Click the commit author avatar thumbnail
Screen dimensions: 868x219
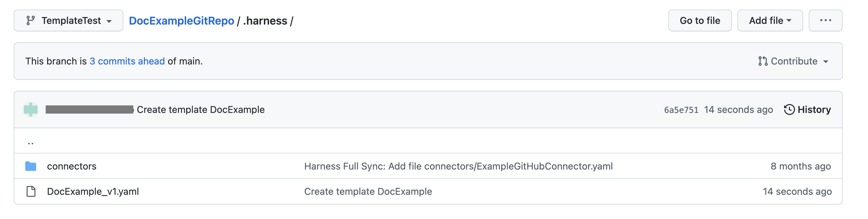pos(31,110)
